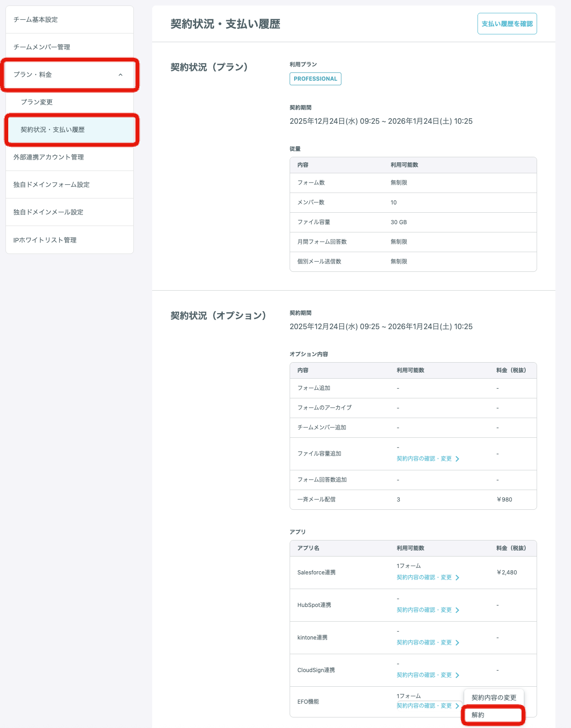Screen dimensions: 571x728
Task: Open 独自ドメインフォーム設定 menu item
Action: point(51,185)
